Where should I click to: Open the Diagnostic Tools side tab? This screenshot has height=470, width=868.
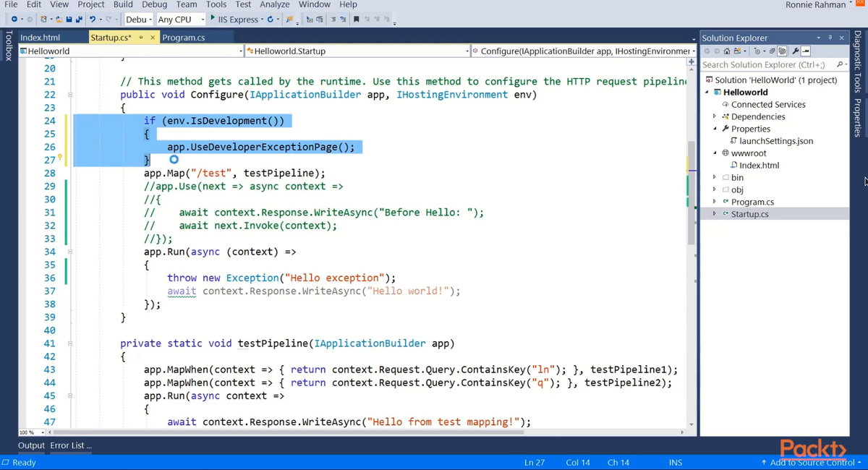coord(858,61)
